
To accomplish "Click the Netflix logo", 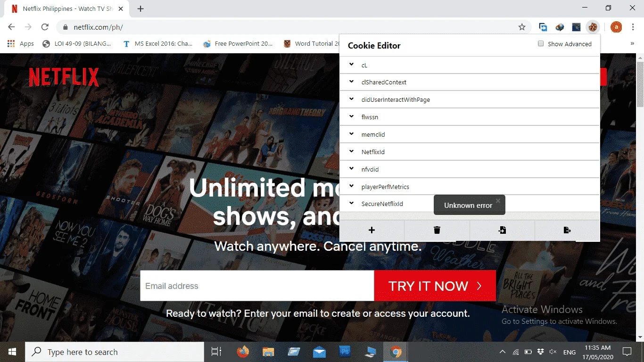I will pyautogui.click(x=64, y=77).
